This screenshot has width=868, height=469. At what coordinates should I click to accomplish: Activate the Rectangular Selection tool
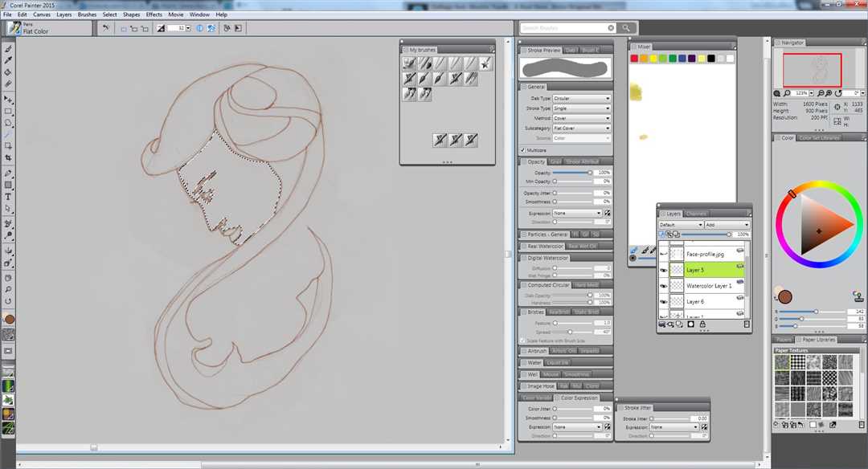pos(9,112)
